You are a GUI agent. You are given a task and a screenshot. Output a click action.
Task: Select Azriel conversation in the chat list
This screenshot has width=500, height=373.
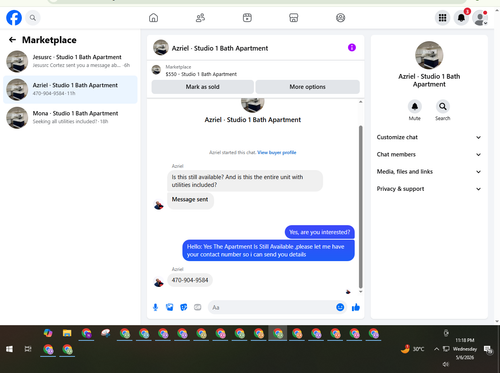(70, 89)
